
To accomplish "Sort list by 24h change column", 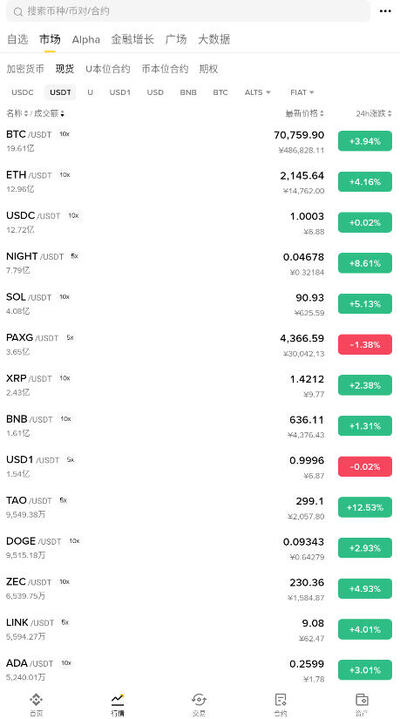I will tap(374, 113).
